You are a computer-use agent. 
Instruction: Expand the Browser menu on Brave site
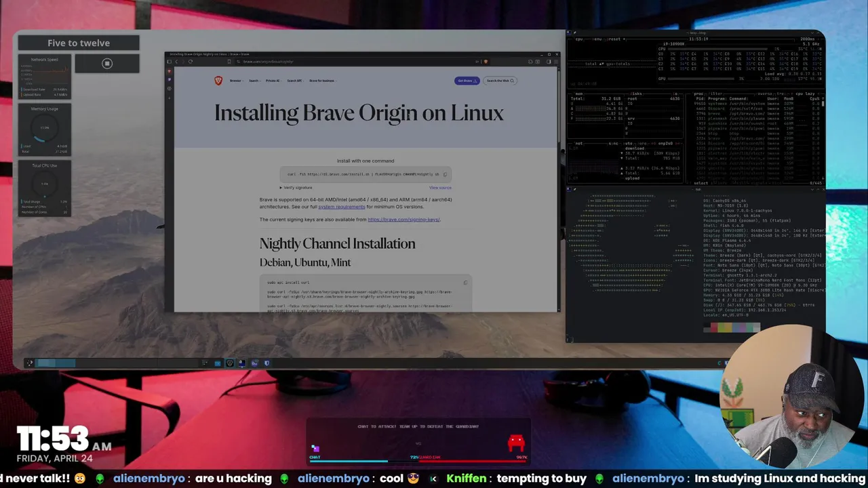(x=236, y=81)
